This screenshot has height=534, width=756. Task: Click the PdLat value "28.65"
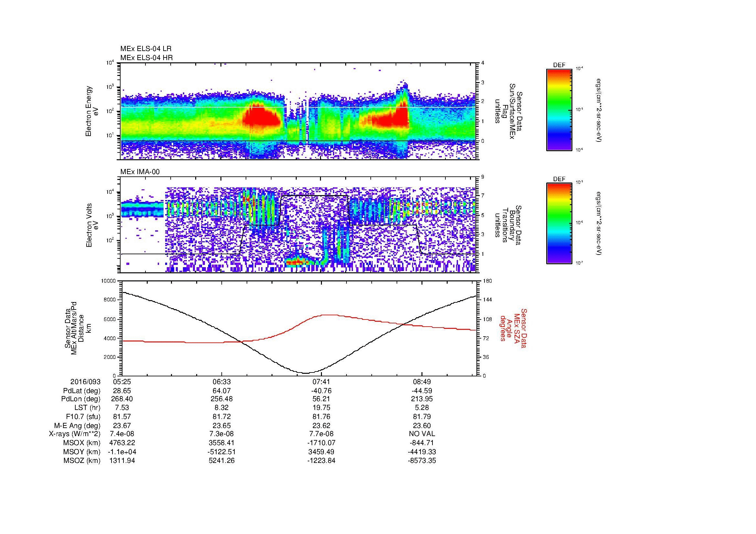[122, 391]
